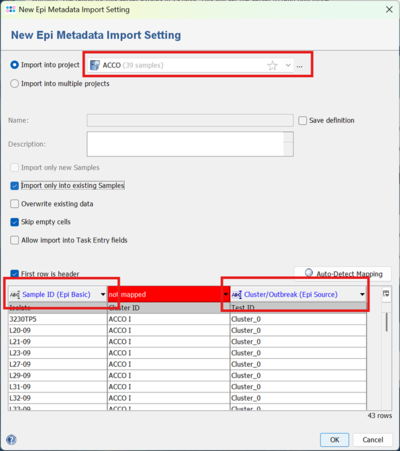Viewport: 400px width, 451px height.
Task: Click the Test ID header cell
Action: click(x=298, y=308)
